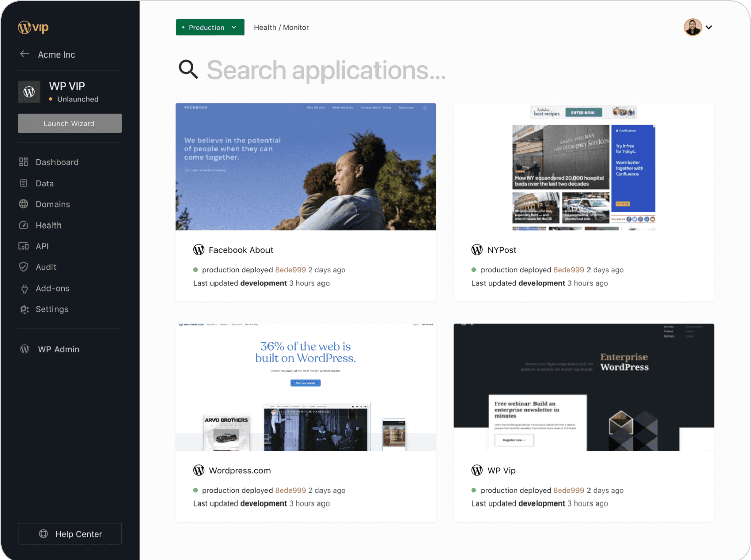The height and width of the screenshot is (560, 751).
Task: Open the Facebook About commit link 8ede999
Action: tap(291, 270)
